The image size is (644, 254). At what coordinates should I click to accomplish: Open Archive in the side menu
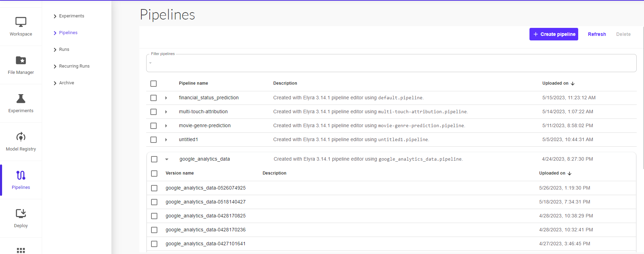pyautogui.click(x=66, y=83)
